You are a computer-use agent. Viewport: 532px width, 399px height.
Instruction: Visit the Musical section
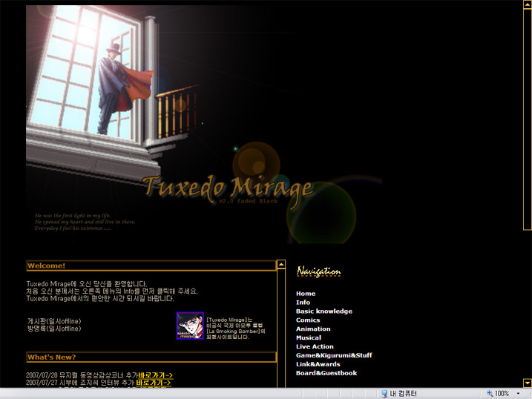308,337
